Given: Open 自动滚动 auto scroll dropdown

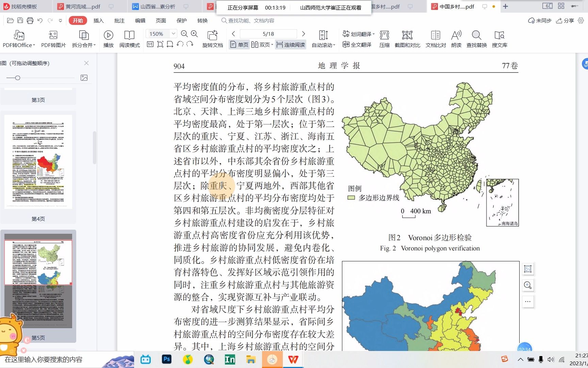Looking at the screenshot, I should 324,39.
